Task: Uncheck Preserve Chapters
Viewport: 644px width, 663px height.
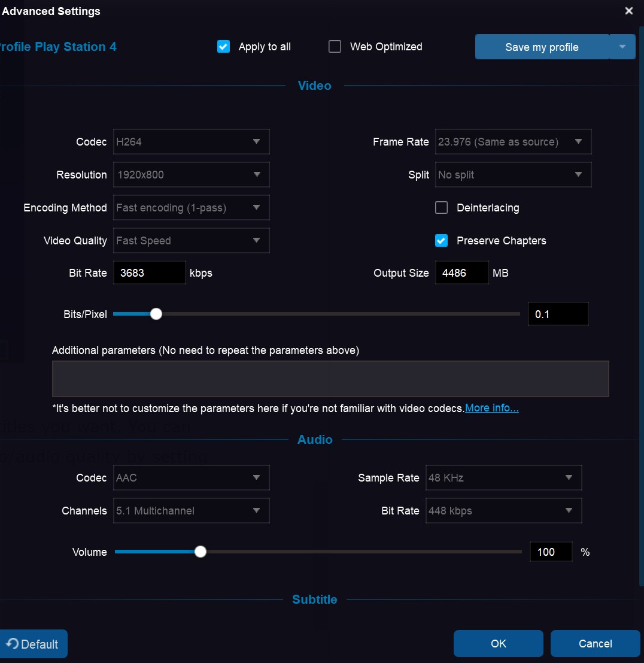Action: (441, 240)
